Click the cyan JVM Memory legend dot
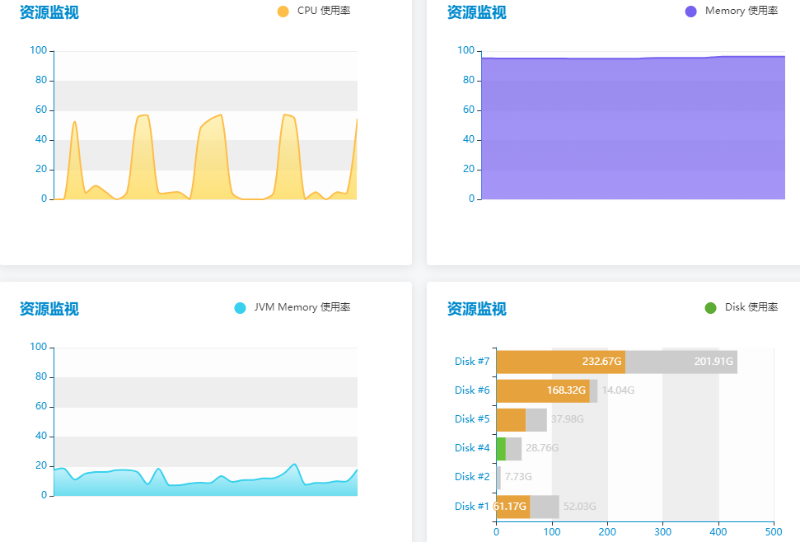800x542 pixels. coord(239,308)
